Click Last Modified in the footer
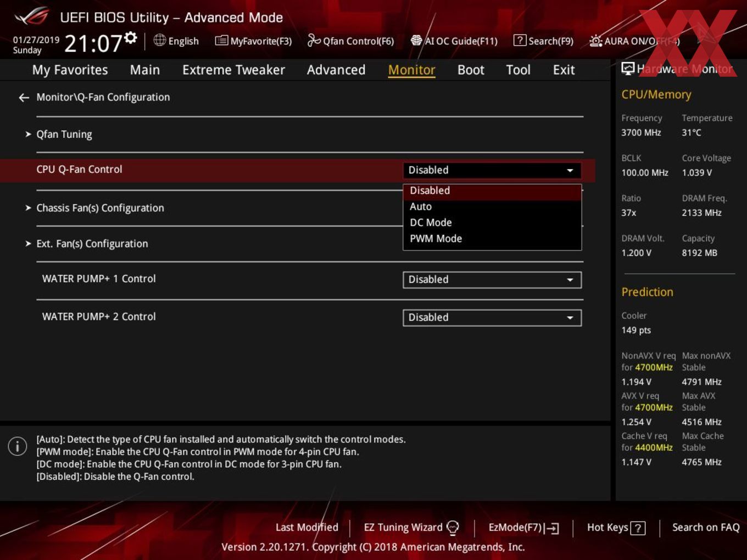Viewport: 747px width, 560px height. (306, 528)
